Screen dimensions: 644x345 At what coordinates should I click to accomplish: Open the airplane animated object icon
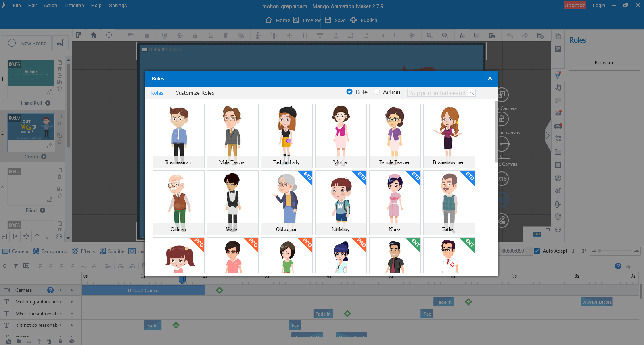click(x=558, y=191)
